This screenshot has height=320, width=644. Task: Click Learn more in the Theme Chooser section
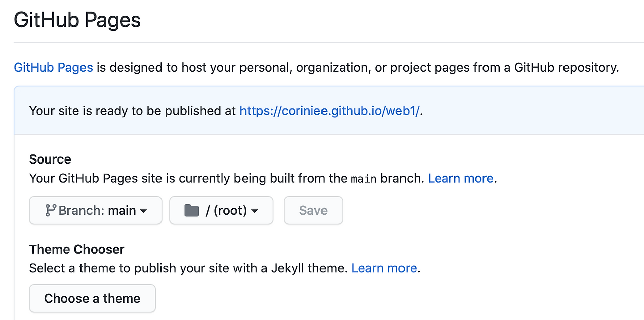click(x=384, y=268)
